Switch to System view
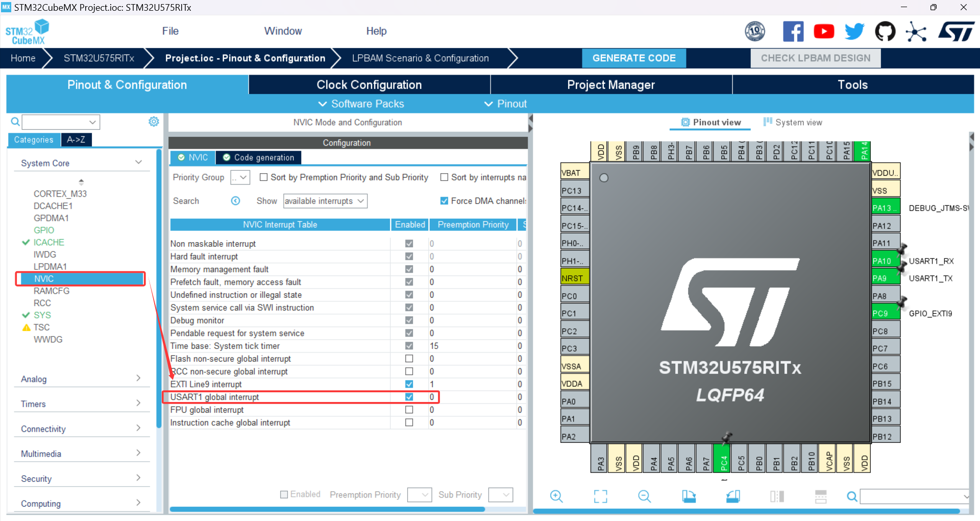980x521 pixels. 793,122
